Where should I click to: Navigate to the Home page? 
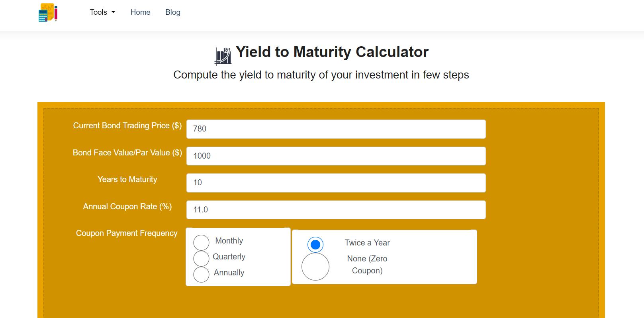[140, 12]
